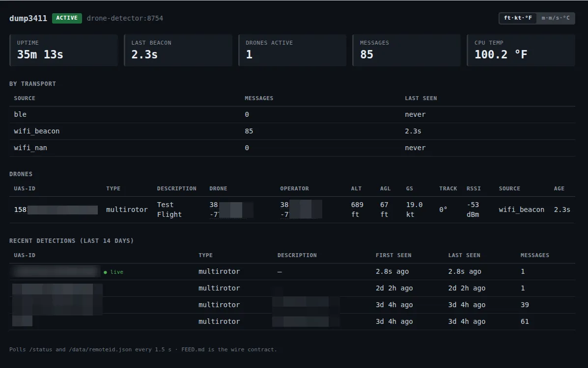Click the RSSI column header

(x=474, y=188)
